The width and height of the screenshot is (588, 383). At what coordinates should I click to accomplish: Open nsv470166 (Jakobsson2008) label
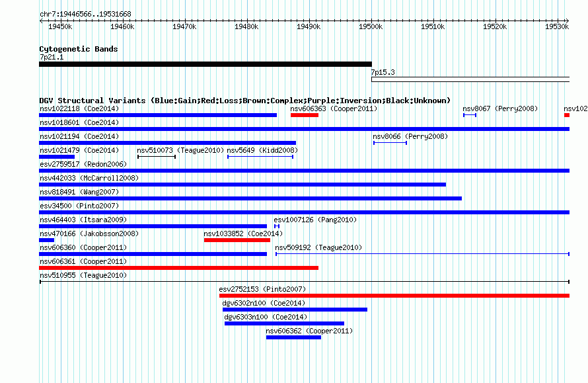pyautogui.click(x=89, y=234)
